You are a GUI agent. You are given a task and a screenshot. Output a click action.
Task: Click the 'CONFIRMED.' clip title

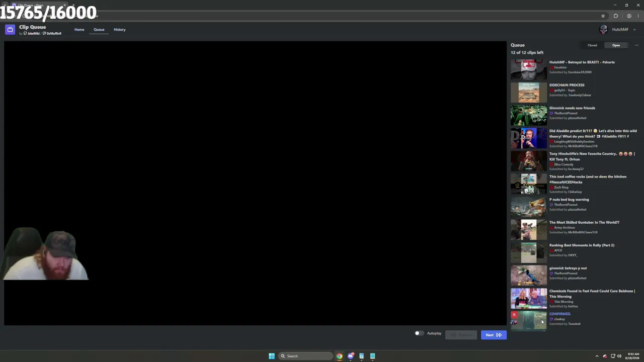pos(560,314)
